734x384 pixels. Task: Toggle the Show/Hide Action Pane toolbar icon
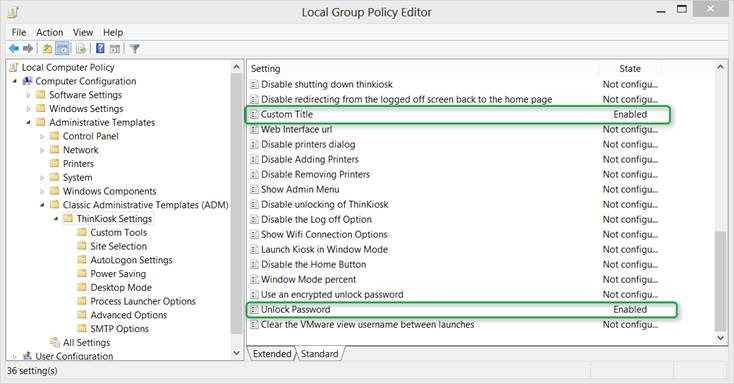pos(115,48)
